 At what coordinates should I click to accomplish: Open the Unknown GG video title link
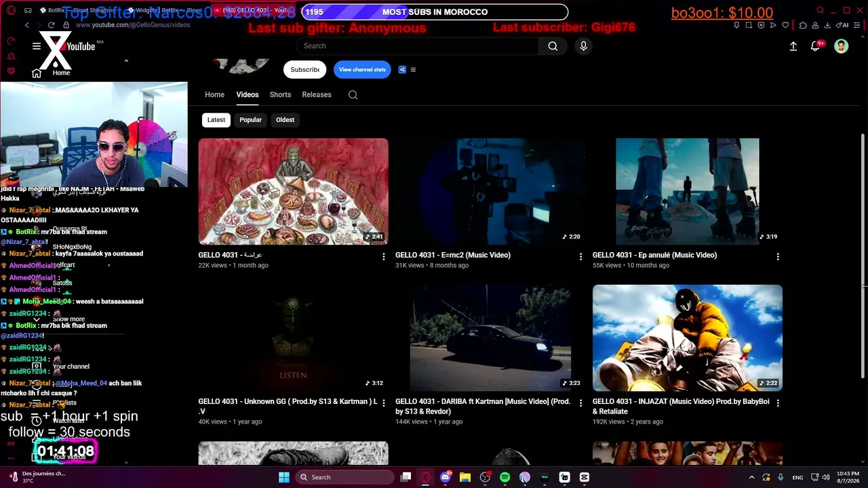click(288, 407)
